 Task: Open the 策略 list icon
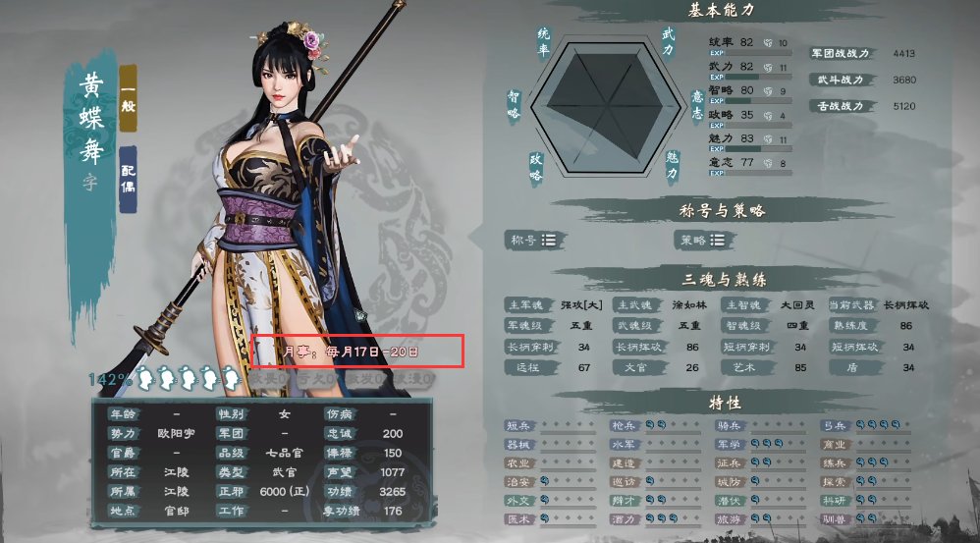718,240
